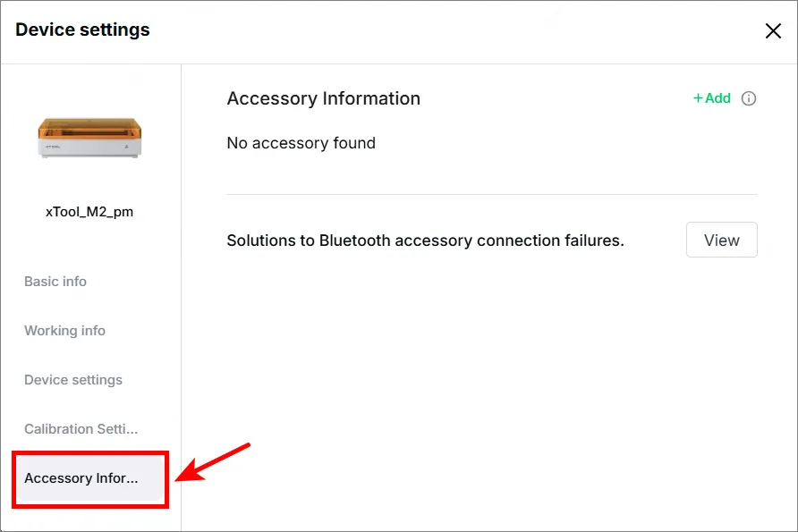Image resolution: width=798 pixels, height=532 pixels.
Task: Click the green plus sign of Add
Action: click(x=698, y=98)
